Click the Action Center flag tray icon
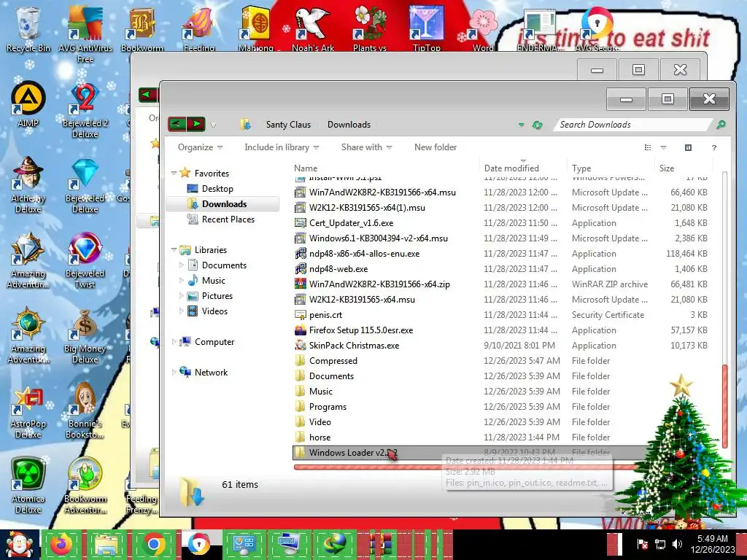 click(642, 544)
